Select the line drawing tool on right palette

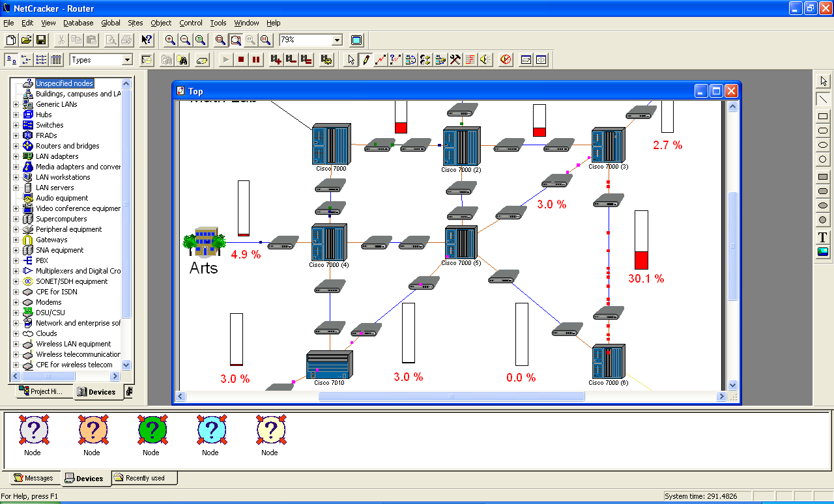[824, 99]
